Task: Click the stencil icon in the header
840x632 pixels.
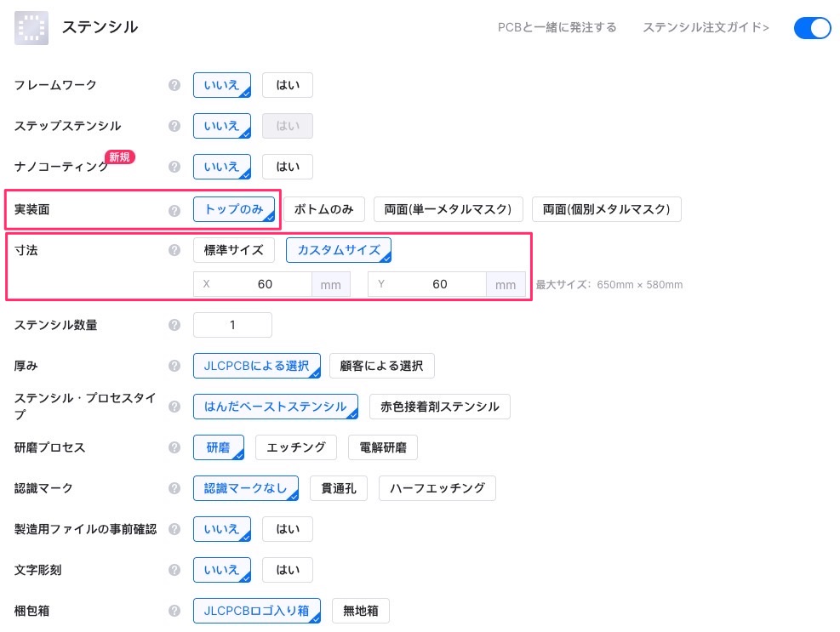Action: coord(31,28)
